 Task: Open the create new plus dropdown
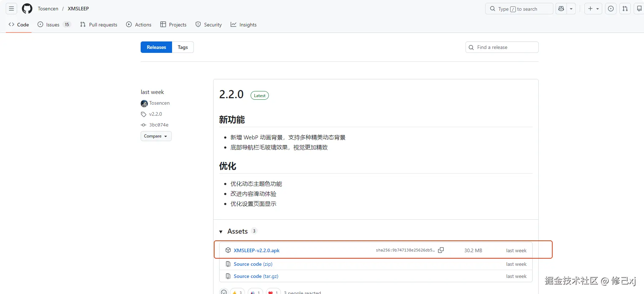point(593,9)
